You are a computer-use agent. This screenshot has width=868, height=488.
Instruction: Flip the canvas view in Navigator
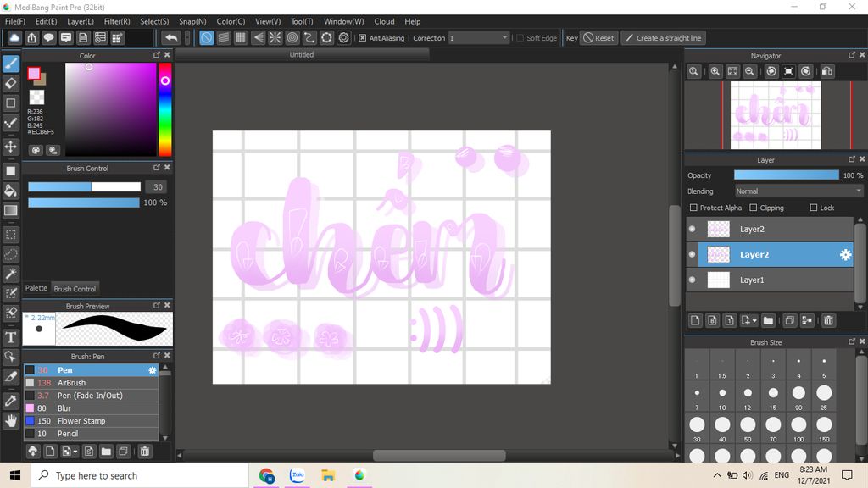tap(827, 71)
